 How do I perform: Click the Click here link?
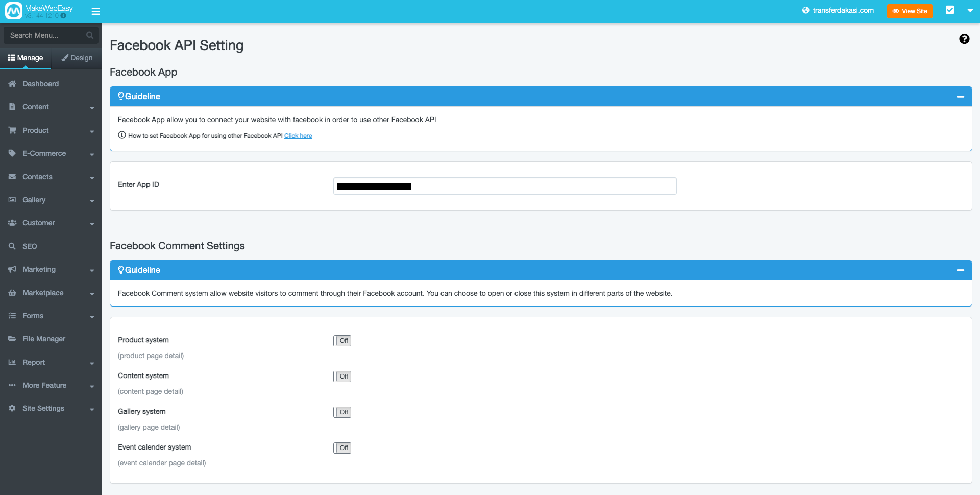click(x=298, y=136)
